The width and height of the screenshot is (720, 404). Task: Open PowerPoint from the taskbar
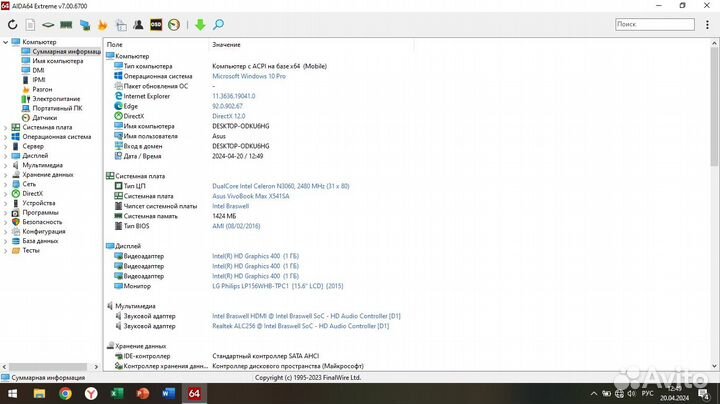tap(143, 393)
